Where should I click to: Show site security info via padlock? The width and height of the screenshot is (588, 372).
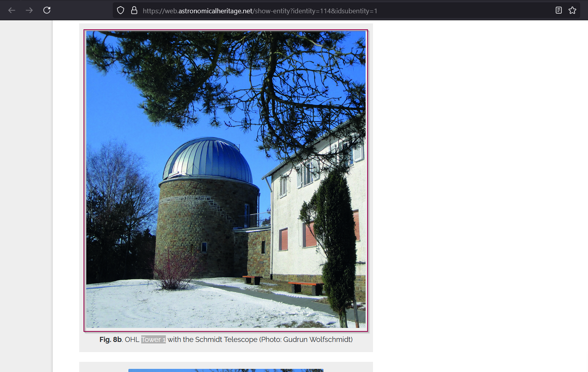pos(134,11)
